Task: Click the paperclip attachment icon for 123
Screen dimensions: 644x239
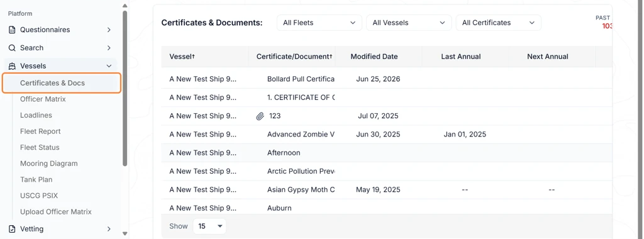Action: (x=260, y=116)
